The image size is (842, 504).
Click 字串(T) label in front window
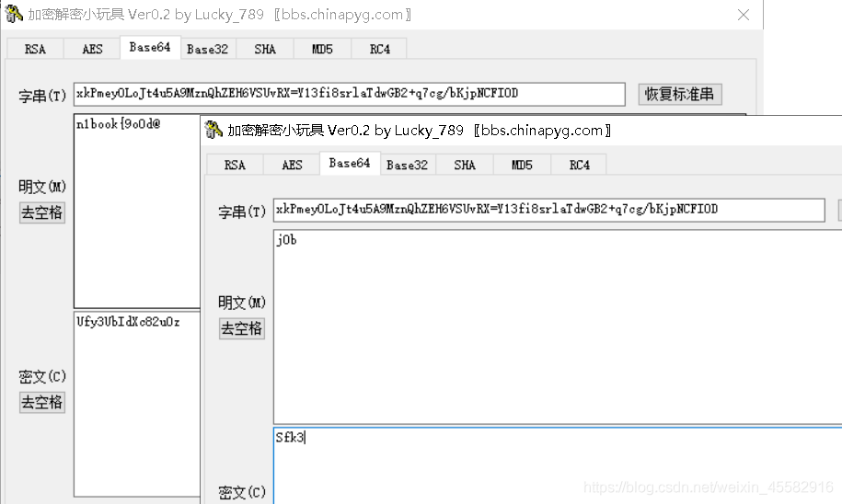pos(242,212)
